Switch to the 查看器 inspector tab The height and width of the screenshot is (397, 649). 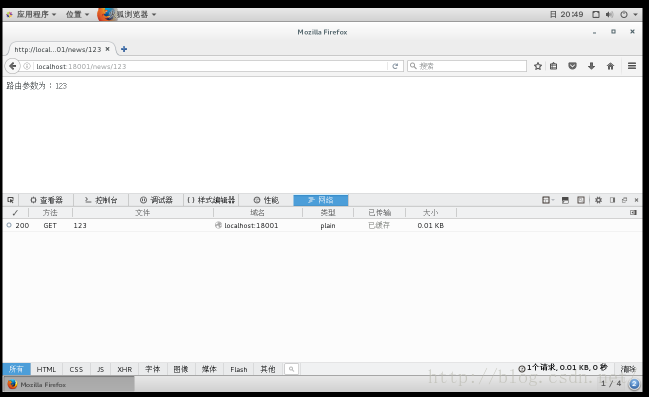(x=46, y=200)
